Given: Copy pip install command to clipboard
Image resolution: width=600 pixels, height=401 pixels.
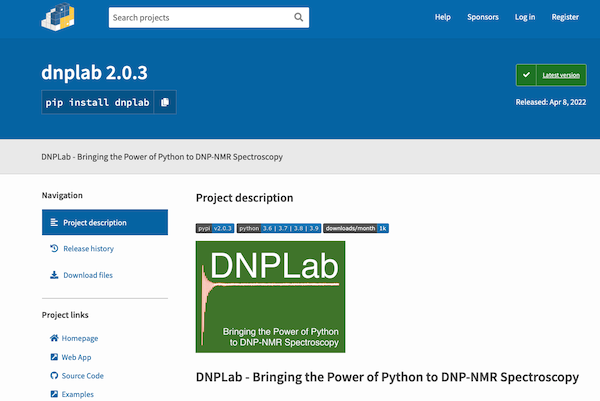Looking at the screenshot, I should [x=165, y=102].
